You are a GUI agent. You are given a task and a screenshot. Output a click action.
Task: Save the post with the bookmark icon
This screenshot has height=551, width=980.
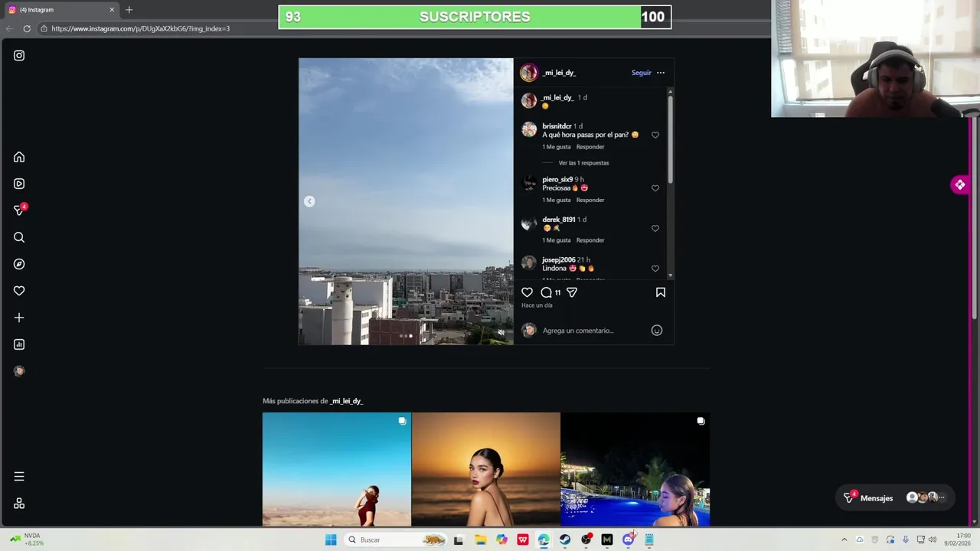661,292
